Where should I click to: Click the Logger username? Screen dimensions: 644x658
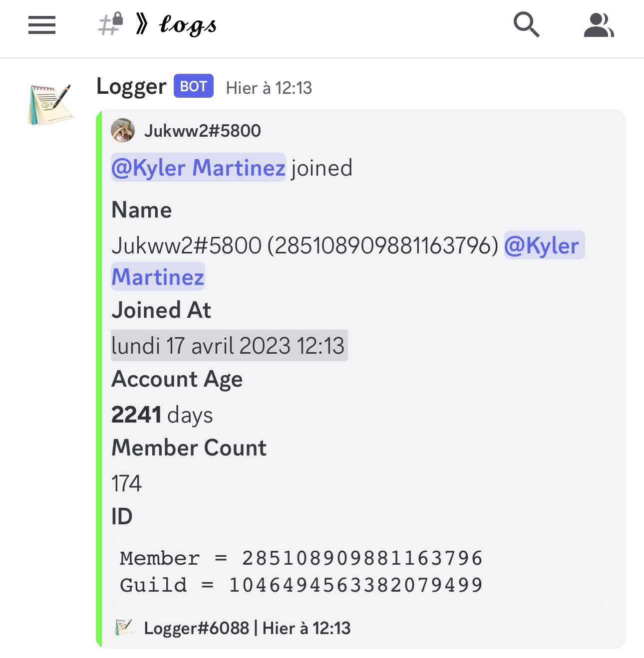[131, 86]
